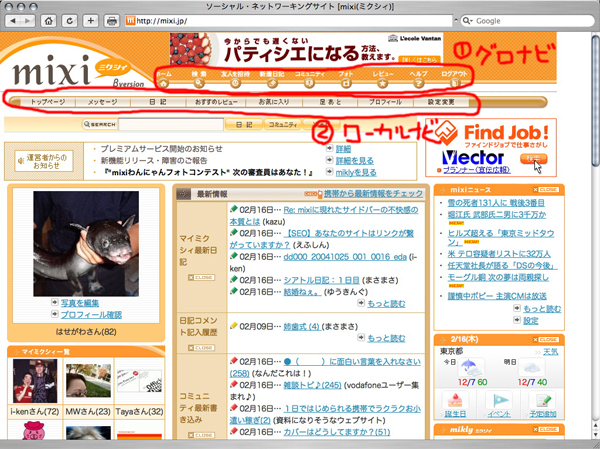Select the お気に入り tab
Viewport: 600px width, 449px height.
[274, 102]
